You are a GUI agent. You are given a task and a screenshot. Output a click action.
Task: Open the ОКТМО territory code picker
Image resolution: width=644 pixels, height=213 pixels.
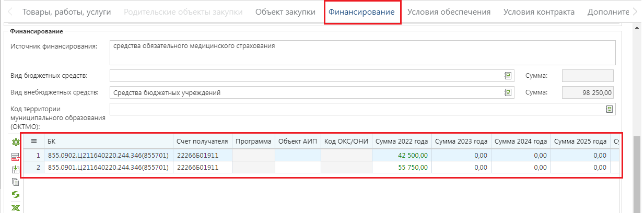(608, 109)
